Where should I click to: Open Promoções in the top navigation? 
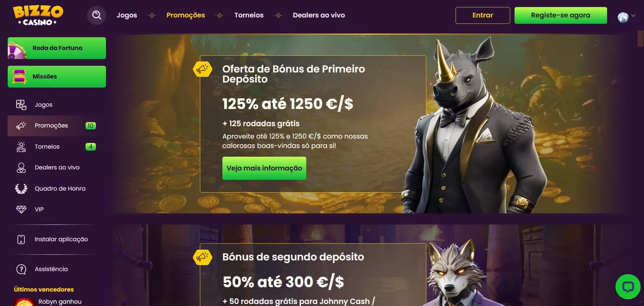click(x=185, y=15)
